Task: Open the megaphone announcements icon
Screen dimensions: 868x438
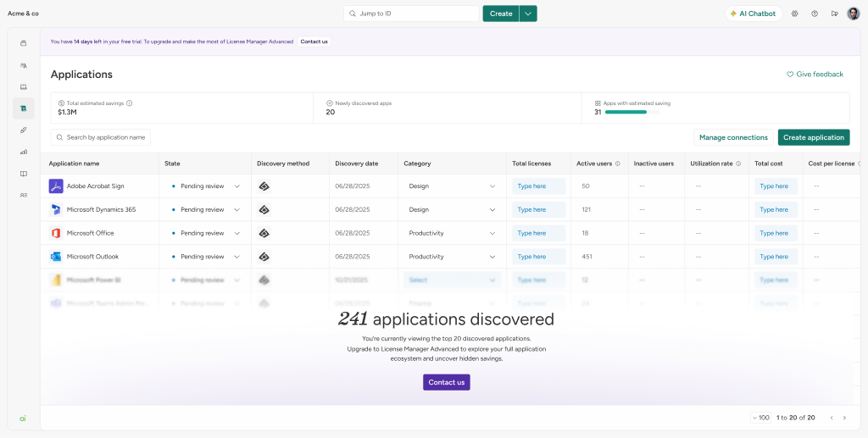Action: pos(834,14)
